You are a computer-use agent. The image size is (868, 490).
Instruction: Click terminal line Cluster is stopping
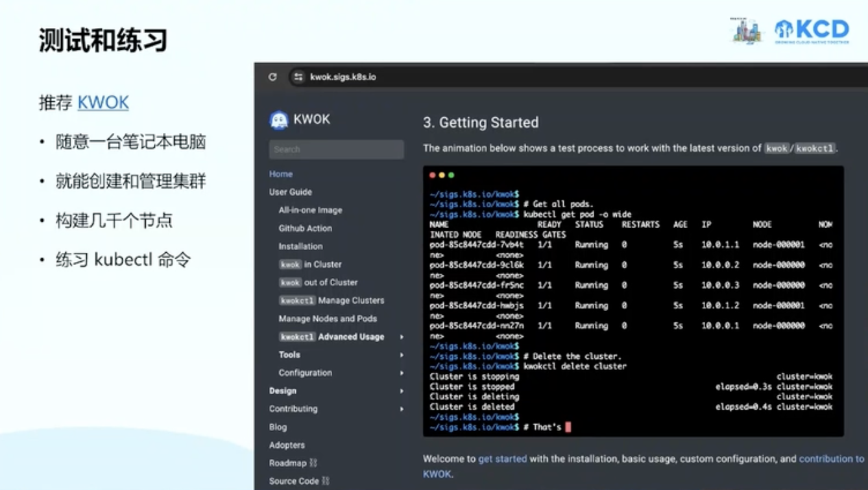click(x=474, y=377)
